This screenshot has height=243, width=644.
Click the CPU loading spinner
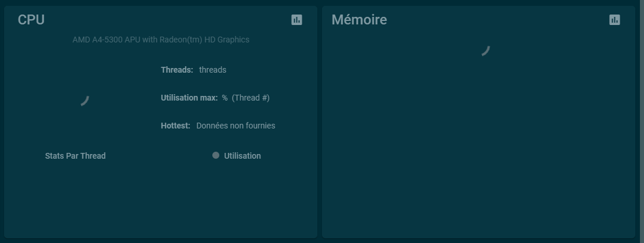[x=85, y=101]
